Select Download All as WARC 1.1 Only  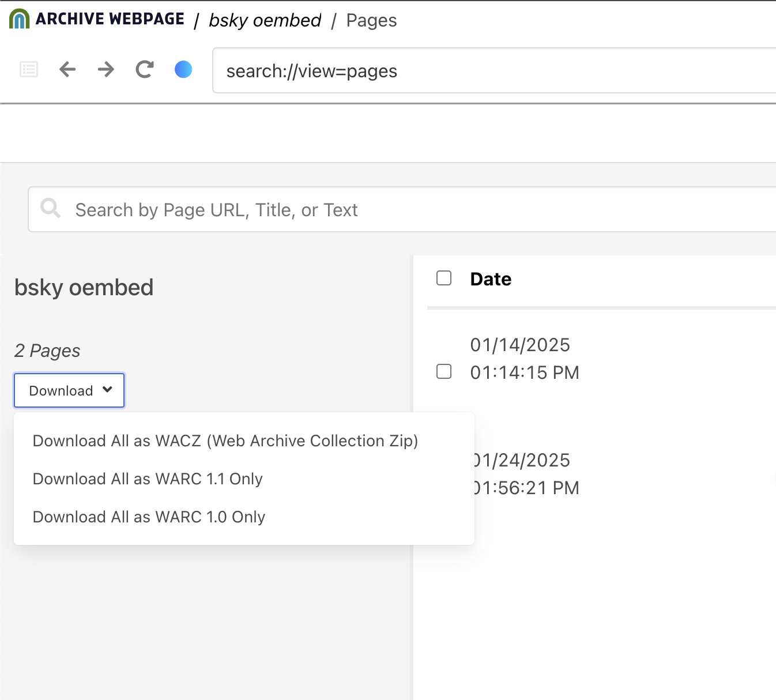148,479
